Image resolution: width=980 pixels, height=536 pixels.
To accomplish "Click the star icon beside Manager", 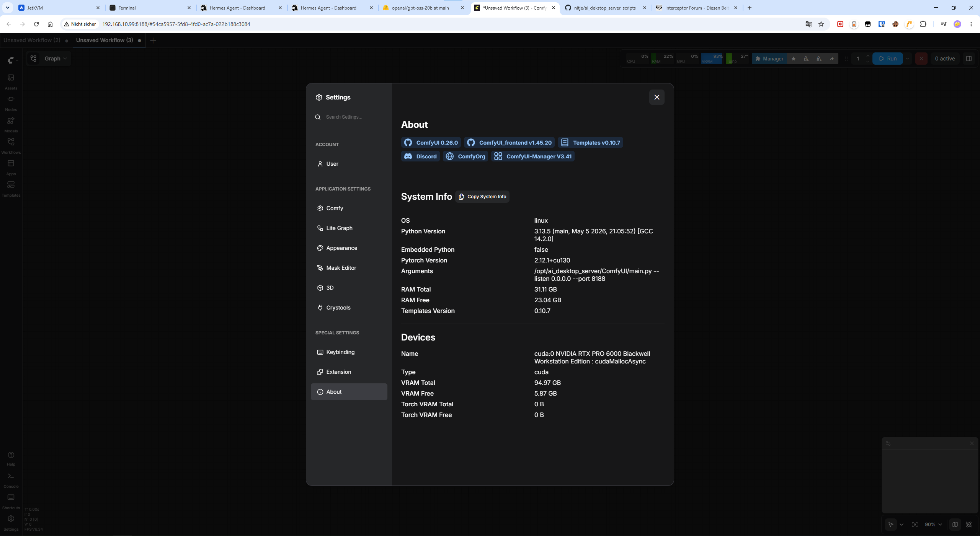I will [794, 59].
